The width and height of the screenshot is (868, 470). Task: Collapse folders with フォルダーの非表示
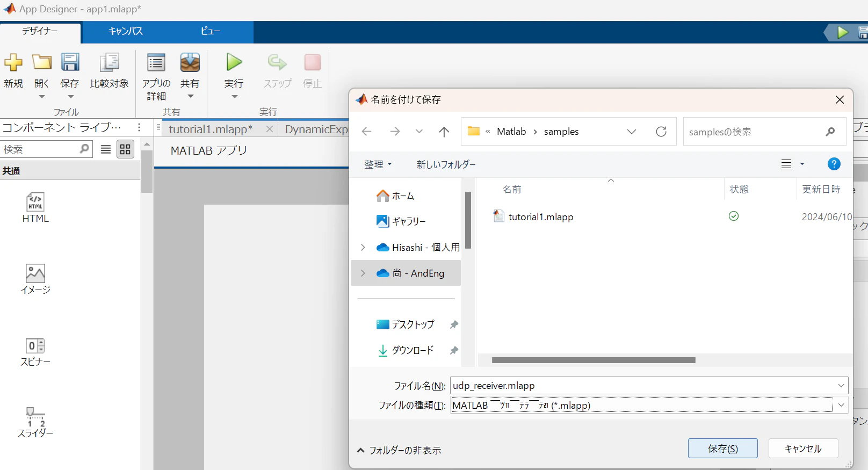click(399, 450)
